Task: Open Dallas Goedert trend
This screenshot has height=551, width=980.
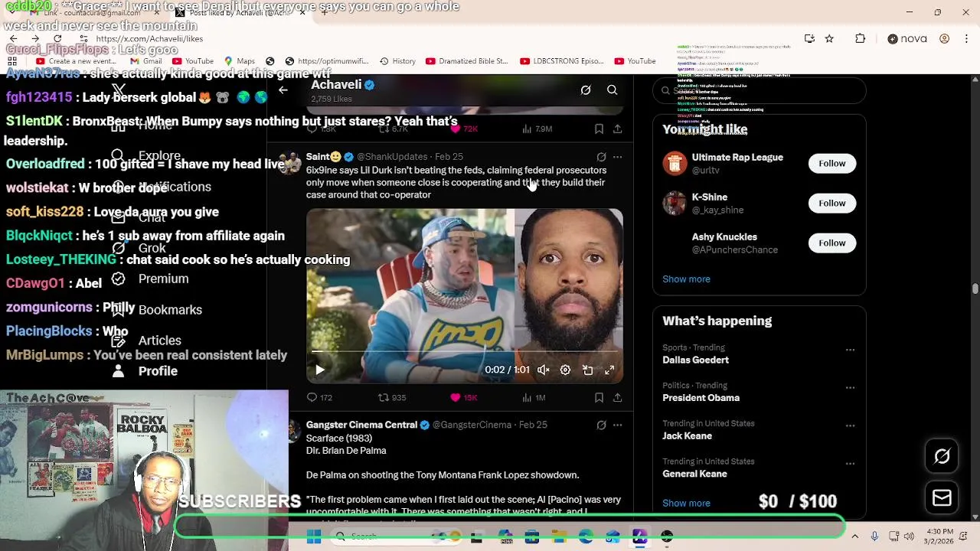Action: [x=695, y=360]
